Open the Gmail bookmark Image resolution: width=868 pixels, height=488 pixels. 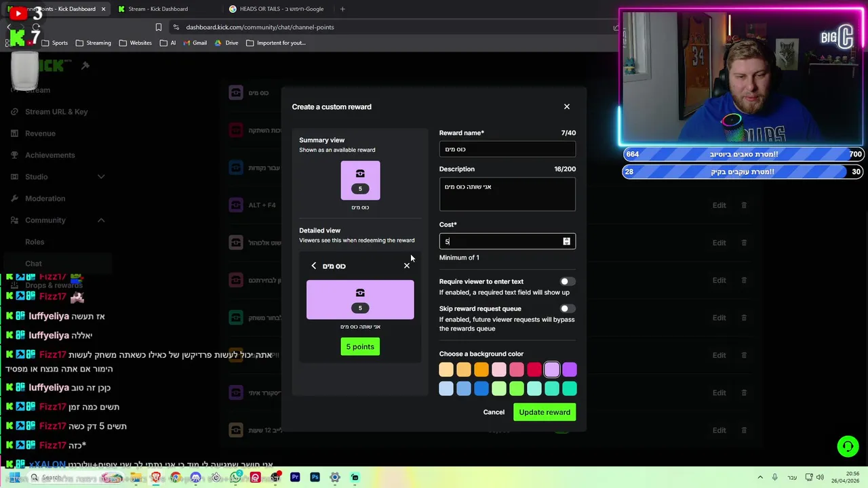point(195,43)
